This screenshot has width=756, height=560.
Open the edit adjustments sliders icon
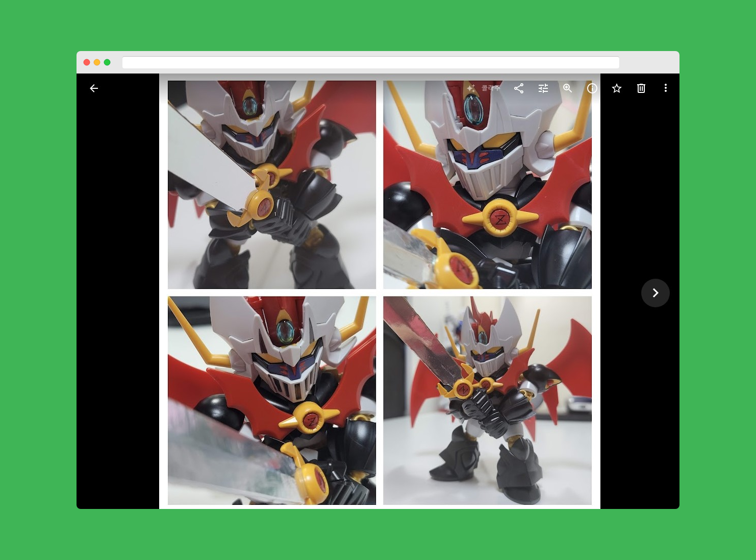[543, 88]
